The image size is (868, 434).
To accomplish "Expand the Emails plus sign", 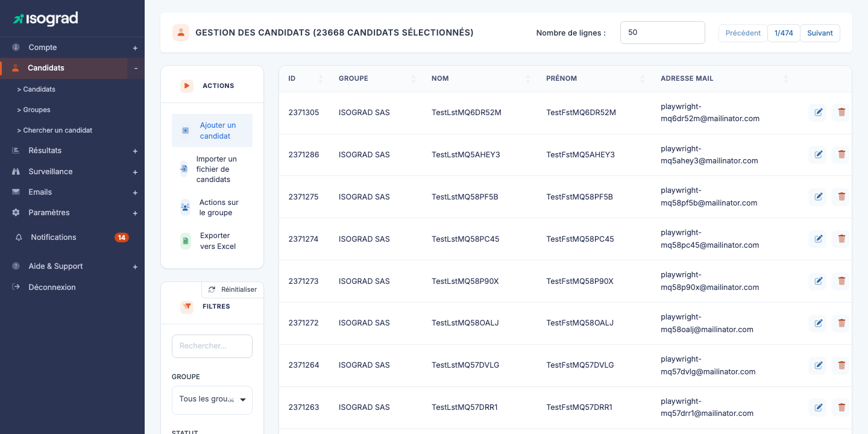I will [x=135, y=192].
